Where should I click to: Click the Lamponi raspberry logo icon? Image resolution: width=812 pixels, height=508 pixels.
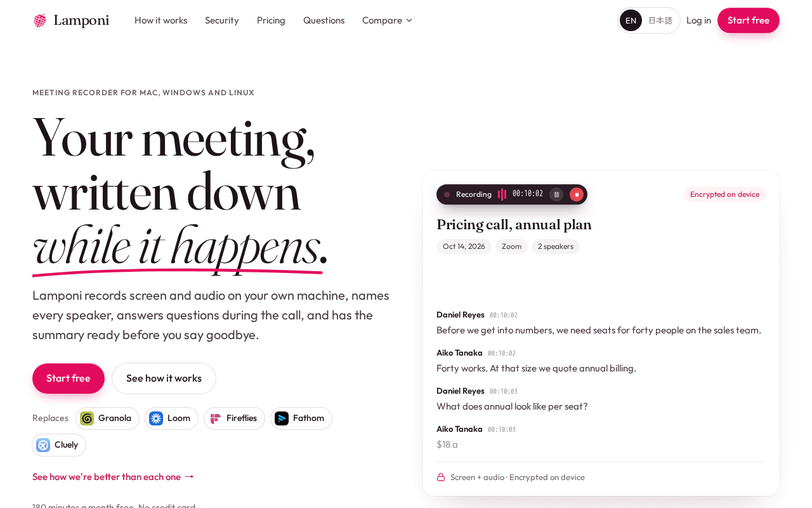point(40,20)
